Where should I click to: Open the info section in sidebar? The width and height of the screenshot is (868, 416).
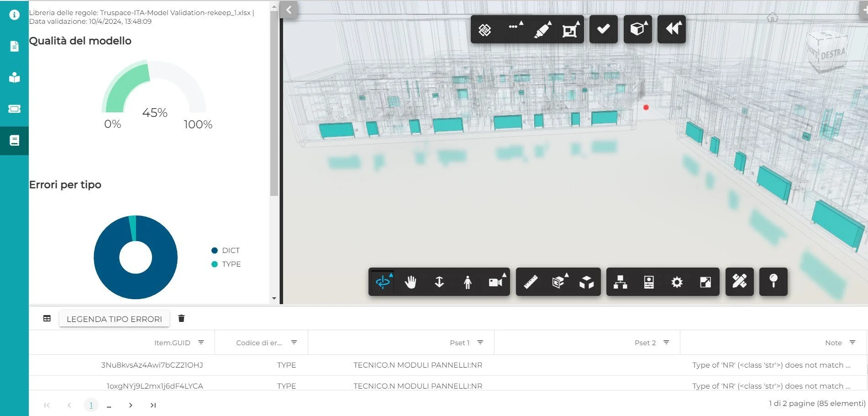[14, 15]
